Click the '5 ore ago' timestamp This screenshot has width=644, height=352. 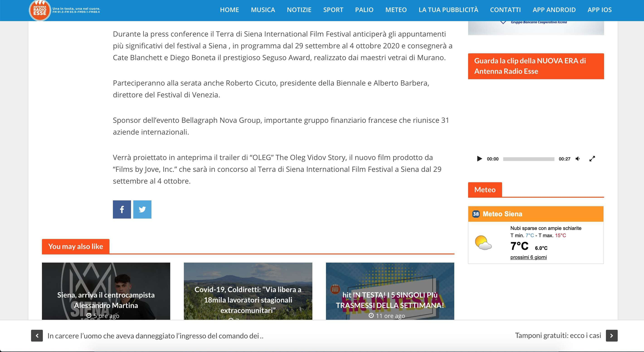pos(103,316)
